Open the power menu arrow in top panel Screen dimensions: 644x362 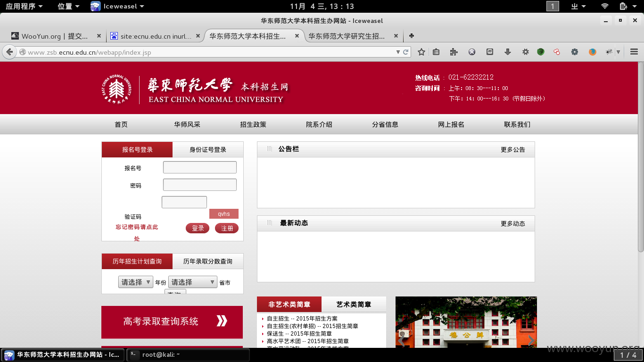click(635, 6)
